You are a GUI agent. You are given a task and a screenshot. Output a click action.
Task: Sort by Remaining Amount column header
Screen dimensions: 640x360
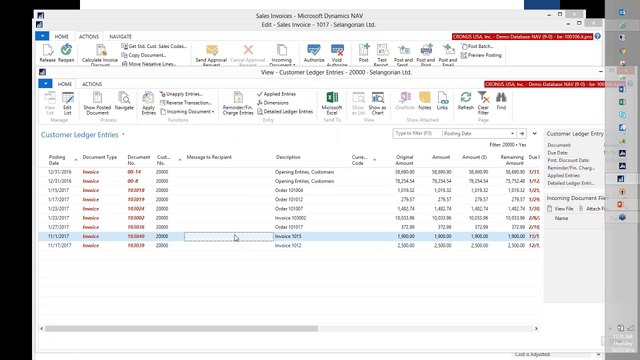coord(512,160)
